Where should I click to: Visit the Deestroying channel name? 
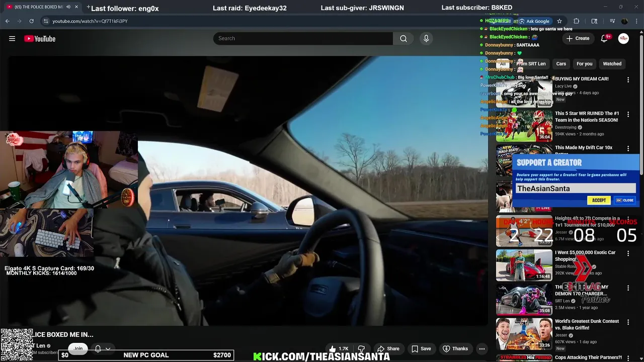pyautogui.click(x=566, y=127)
